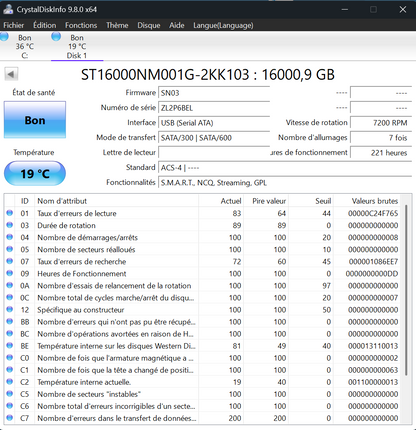Click raw value 001100000013
This screenshot has width=416, height=430.
(373, 382)
